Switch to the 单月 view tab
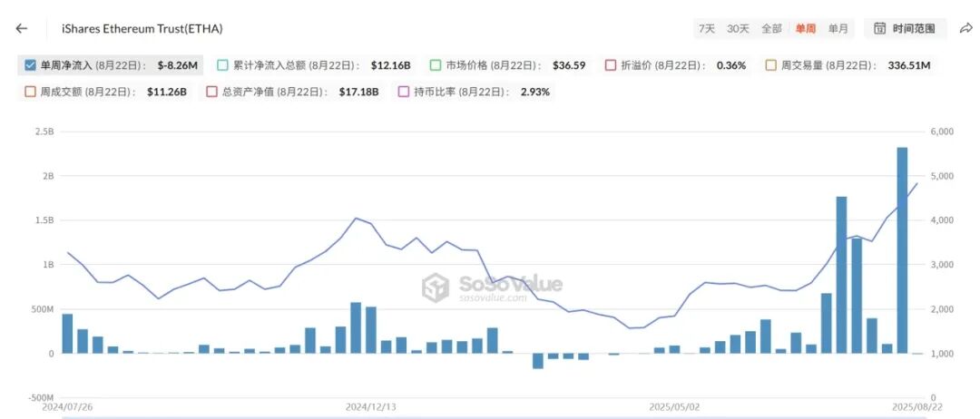Image resolution: width=980 pixels, height=419 pixels. pos(838,29)
